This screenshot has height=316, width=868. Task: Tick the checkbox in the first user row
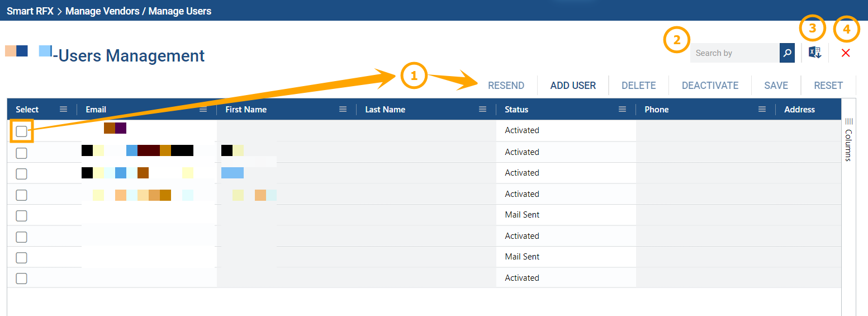pos(21,131)
